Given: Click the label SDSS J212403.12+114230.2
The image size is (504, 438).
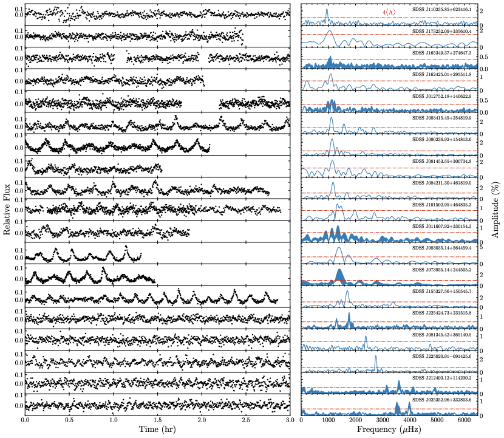Looking at the screenshot, I should (441, 377).
